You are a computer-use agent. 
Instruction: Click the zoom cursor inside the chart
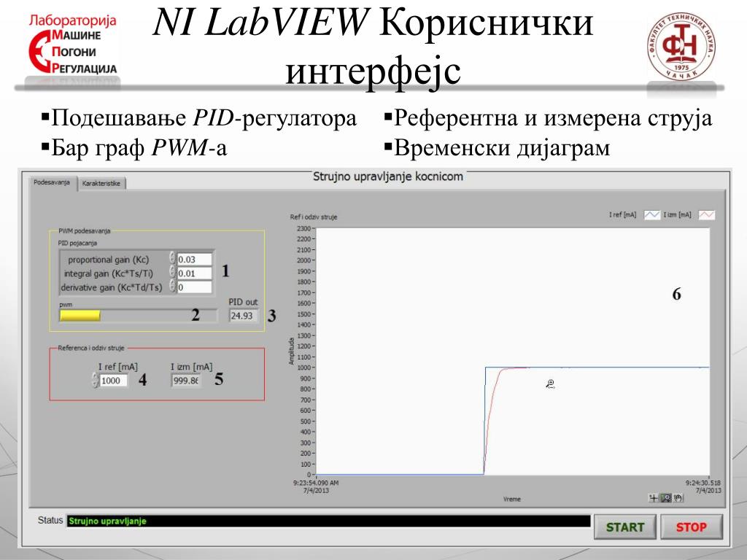(551, 384)
